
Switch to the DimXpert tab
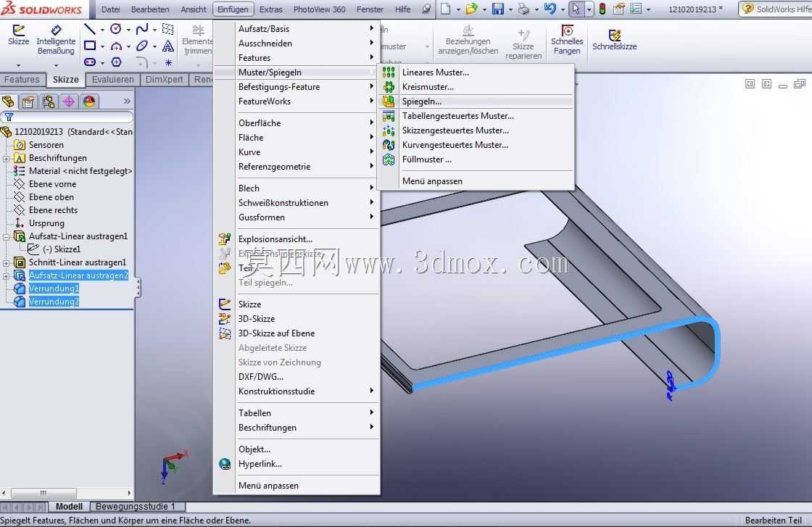pos(164,80)
